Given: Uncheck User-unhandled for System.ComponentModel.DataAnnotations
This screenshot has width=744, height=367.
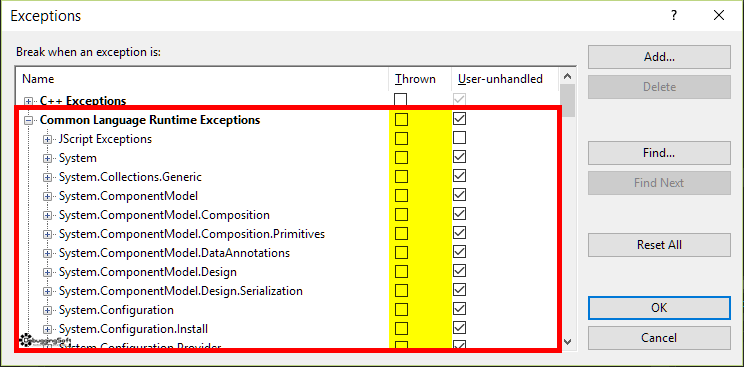Looking at the screenshot, I should (x=459, y=252).
